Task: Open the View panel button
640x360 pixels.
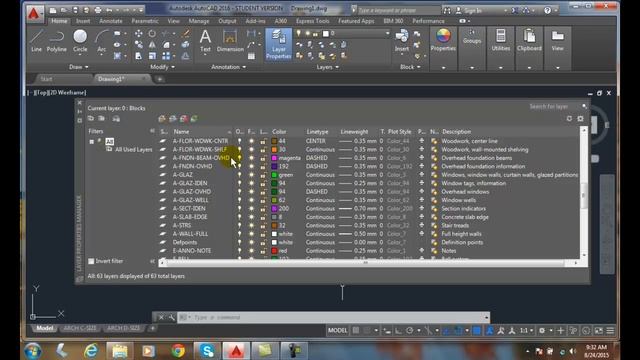Action: click(558, 40)
